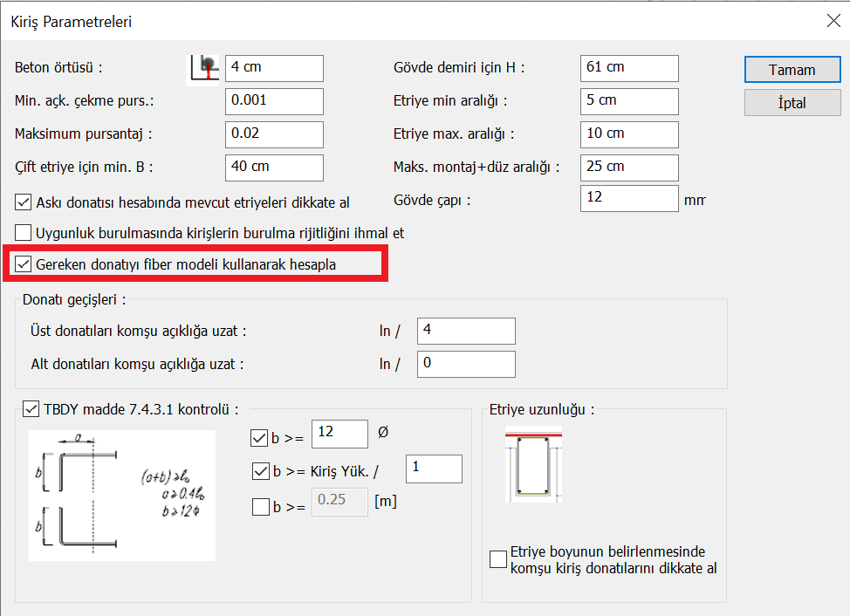Viewport: 850px width, 616px height.
Task: Click the stirrup length diagram under Etriye uzunluğu
Action: pos(533,463)
